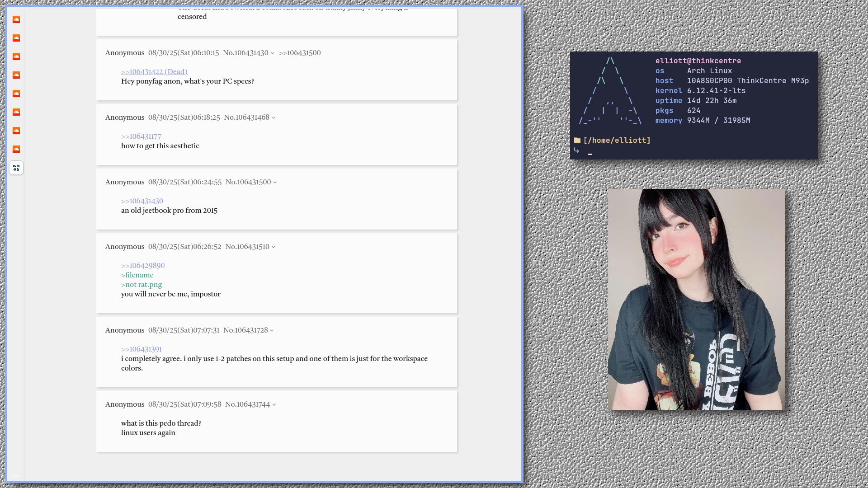
Task: Click text 'Hey ponyfag anon, what's your PC specs?'
Action: pos(188,81)
